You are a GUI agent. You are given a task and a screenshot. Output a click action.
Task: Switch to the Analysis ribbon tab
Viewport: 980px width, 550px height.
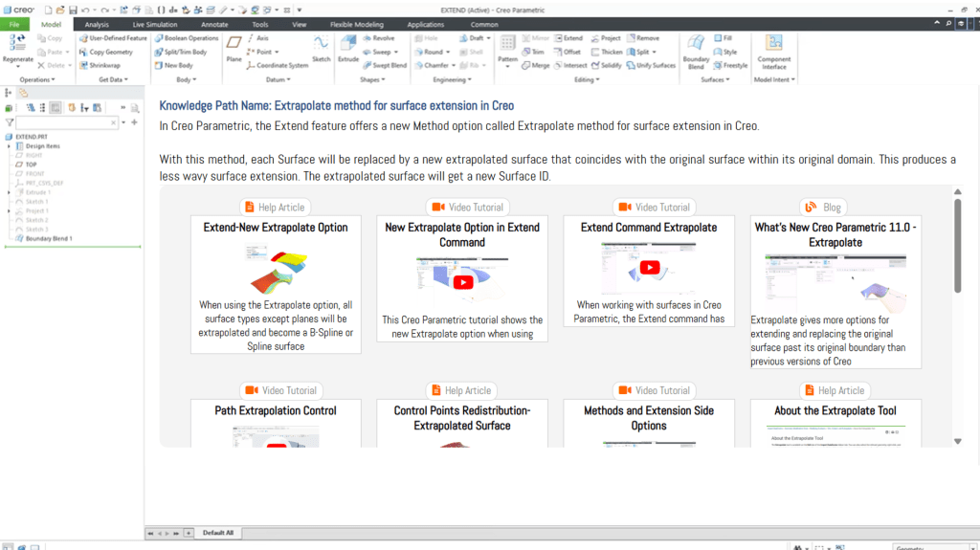(x=97, y=24)
